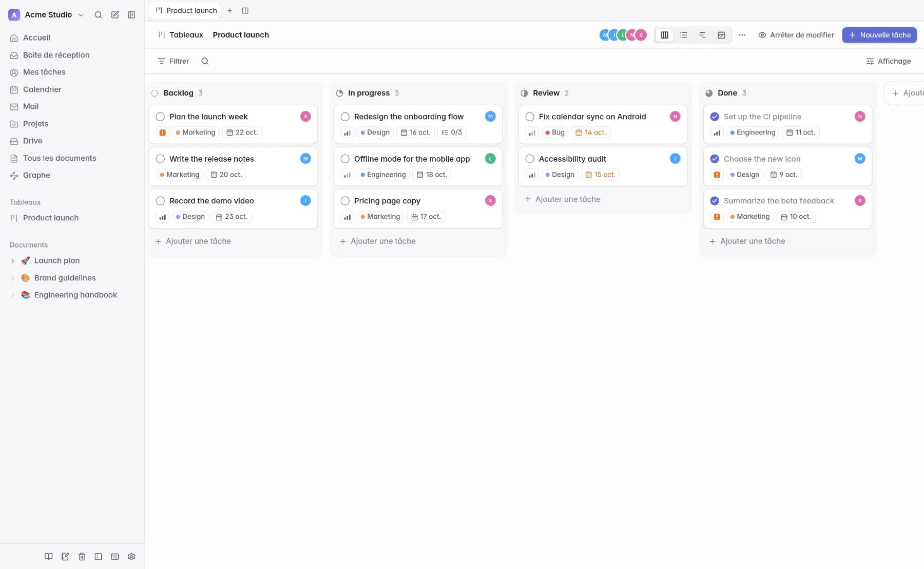The width and height of the screenshot is (924, 569).
Task: Complete the Pricing page copy task
Action: 345,201
